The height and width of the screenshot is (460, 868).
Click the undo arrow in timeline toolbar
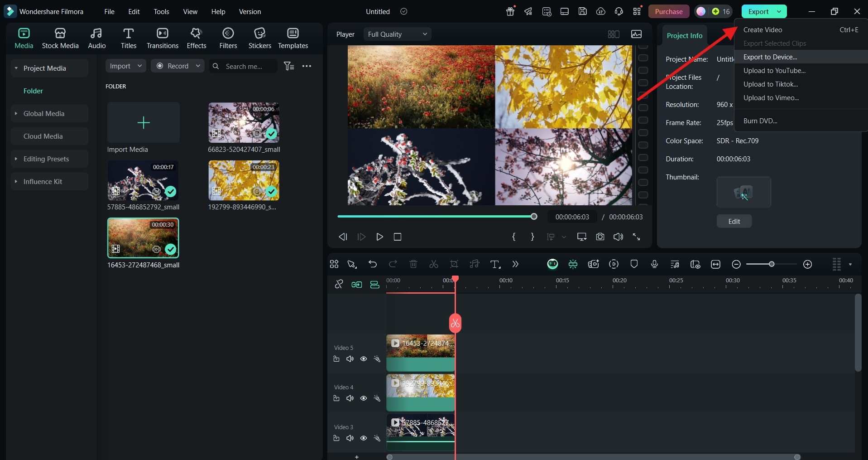pyautogui.click(x=373, y=264)
